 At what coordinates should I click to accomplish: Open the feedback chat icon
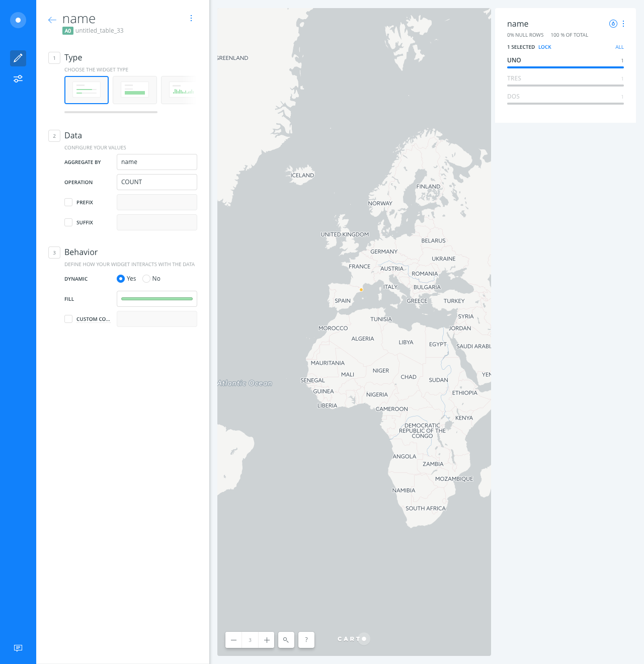pyautogui.click(x=18, y=648)
